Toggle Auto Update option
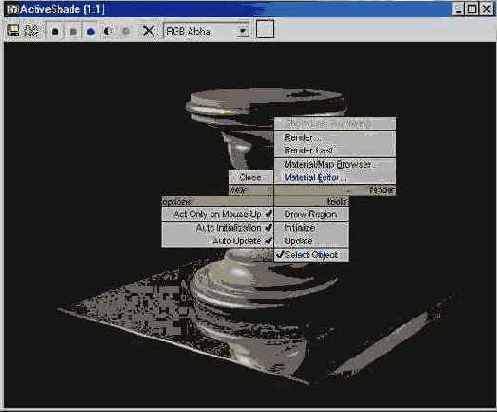Viewport: 497px width, 412px height. click(217, 241)
